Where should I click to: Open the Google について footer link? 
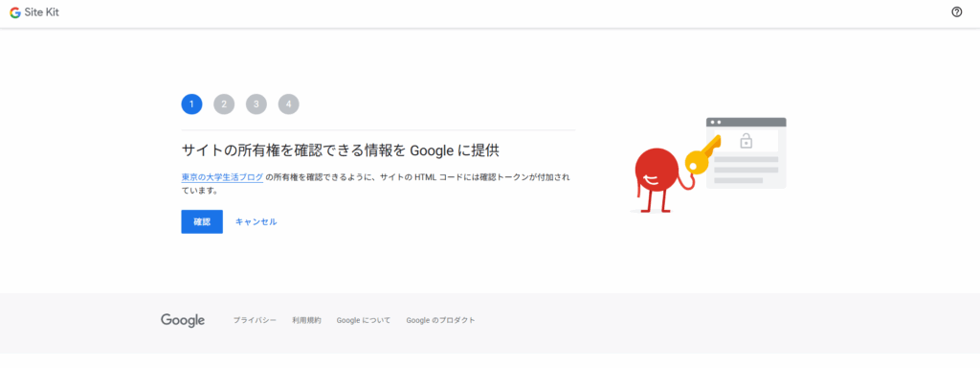pos(363,320)
